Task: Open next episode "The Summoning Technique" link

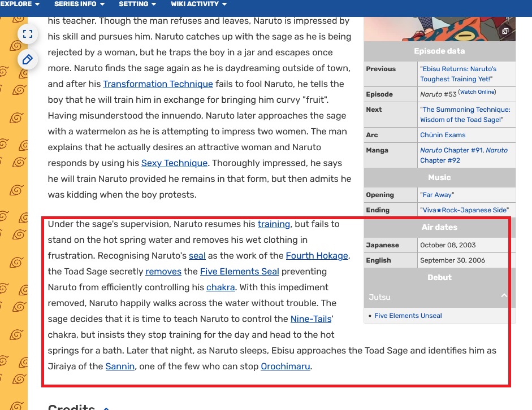Action: click(x=465, y=115)
